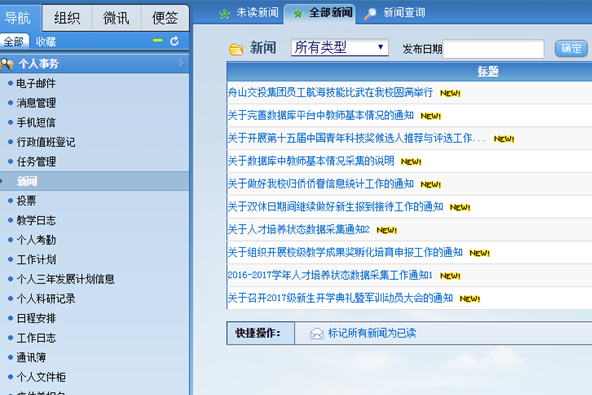Click the envelope icon for mark-as-read
The image size is (592, 395).
[x=317, y=333]
